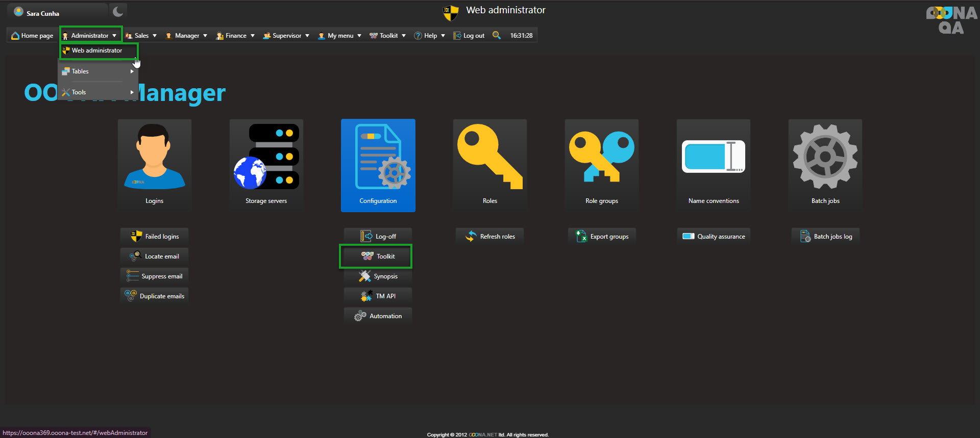Open the Tools submenu item

point(97,92)
